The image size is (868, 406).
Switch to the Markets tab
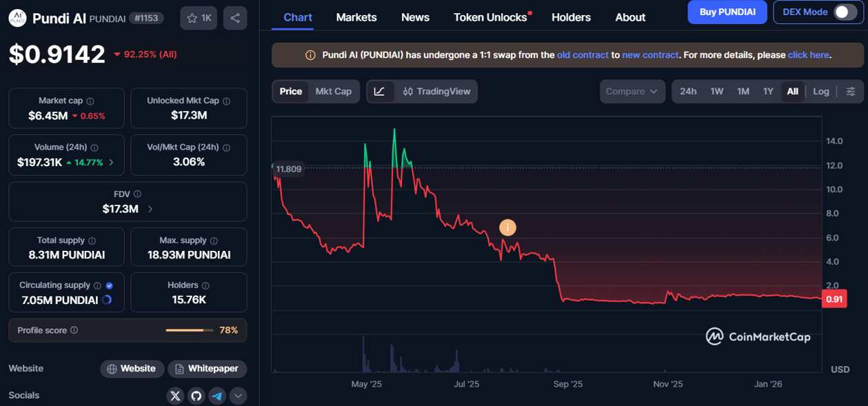pos(356,17)
